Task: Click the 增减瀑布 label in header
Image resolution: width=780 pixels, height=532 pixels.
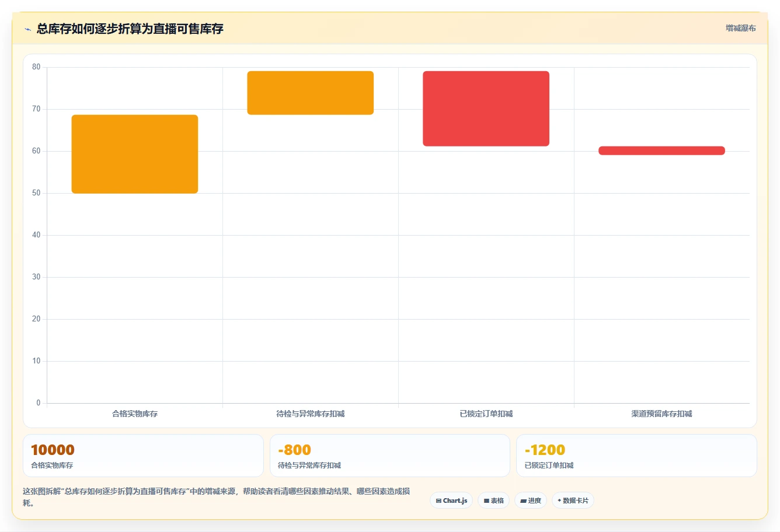Action: pos(740,28)
